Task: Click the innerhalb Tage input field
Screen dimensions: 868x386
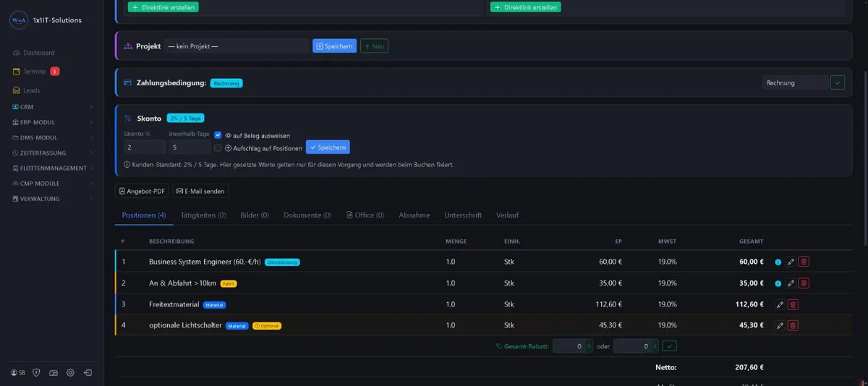Action: tap(190, 147)
